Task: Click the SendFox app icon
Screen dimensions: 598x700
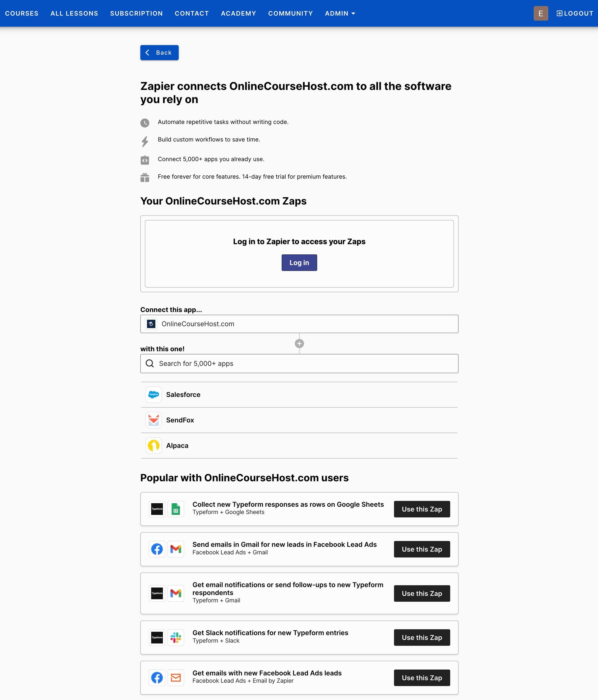Action: tap(154, 419)
